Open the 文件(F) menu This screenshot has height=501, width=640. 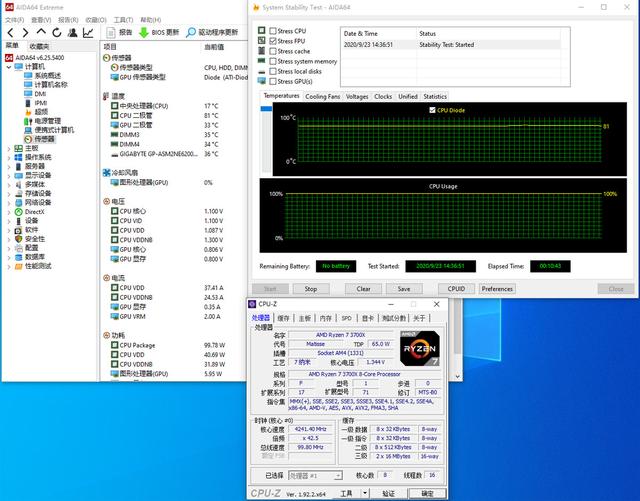pyautogui.click(x=14, y=20)
